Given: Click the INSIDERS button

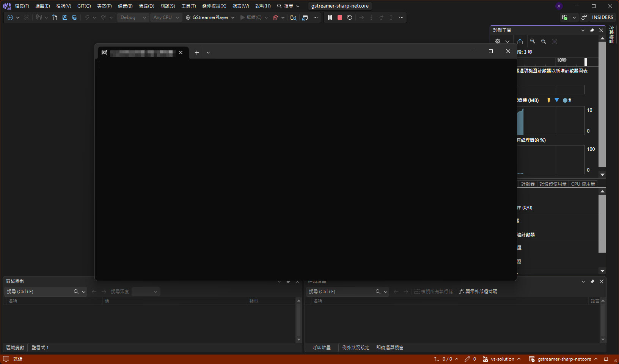Looking at the screenshot, I should [602, 17].
